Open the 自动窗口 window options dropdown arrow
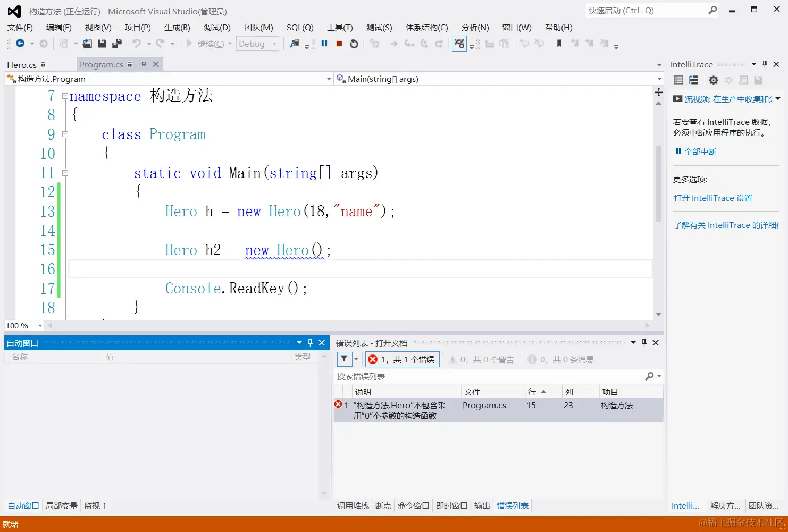The image size is (788, 532). [x=299, y=343]
